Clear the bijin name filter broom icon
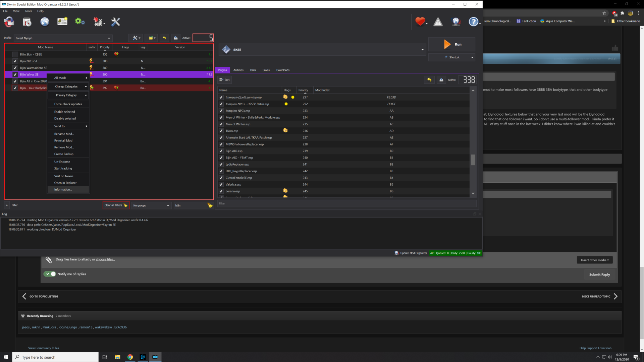This screenshot has width=644, height=362. [210, 205]
